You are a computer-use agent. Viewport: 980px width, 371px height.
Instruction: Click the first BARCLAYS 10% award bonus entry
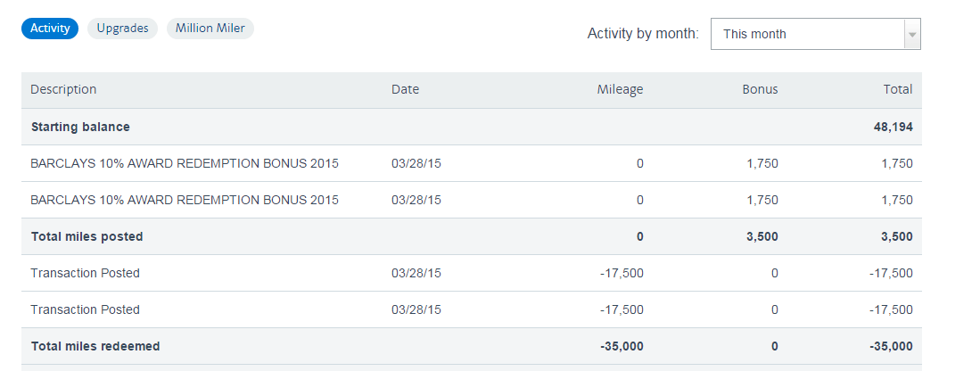[x=185, y=163]
